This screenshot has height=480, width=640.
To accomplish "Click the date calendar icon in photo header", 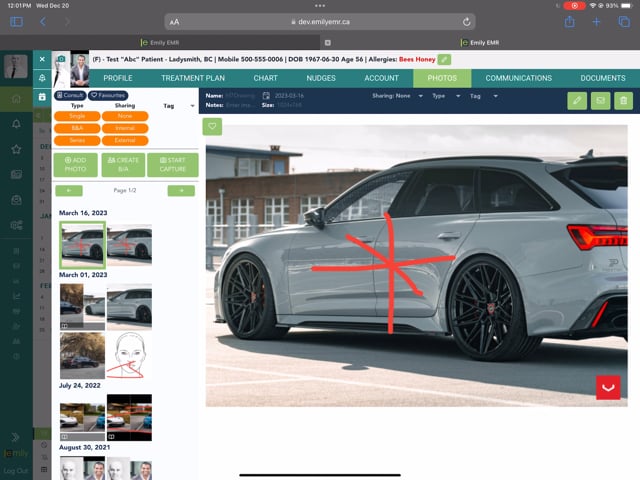I will tap(266, 96).
